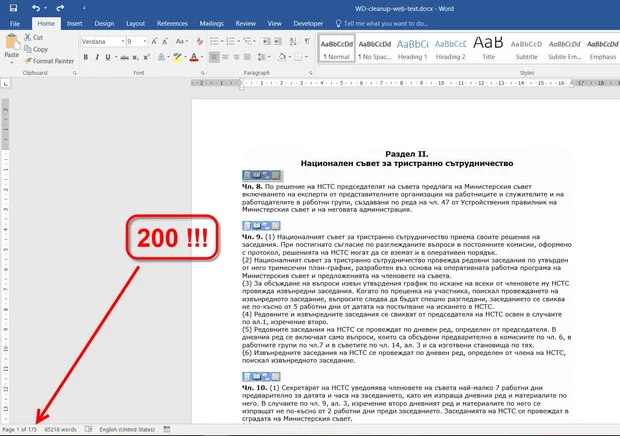Toggle strikethrough formatting
620x436 pixels.
pyautogui.click(x=125, y=58)
